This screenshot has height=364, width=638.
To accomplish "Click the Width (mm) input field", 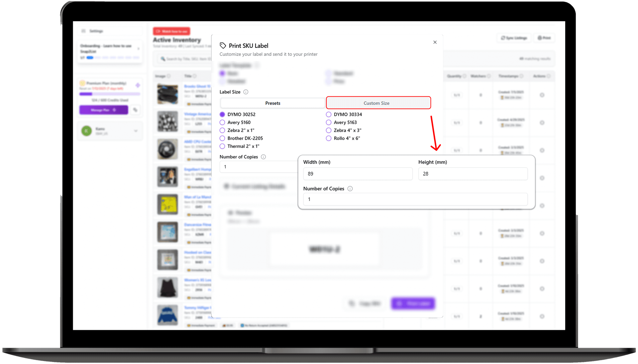I will pyautogui.click(x=358, y=174).
